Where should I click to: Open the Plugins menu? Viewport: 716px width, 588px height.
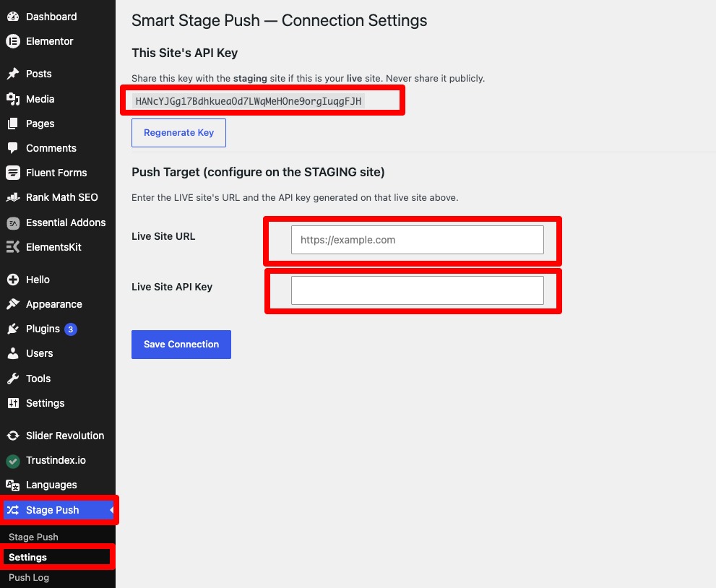coord(43,329)
